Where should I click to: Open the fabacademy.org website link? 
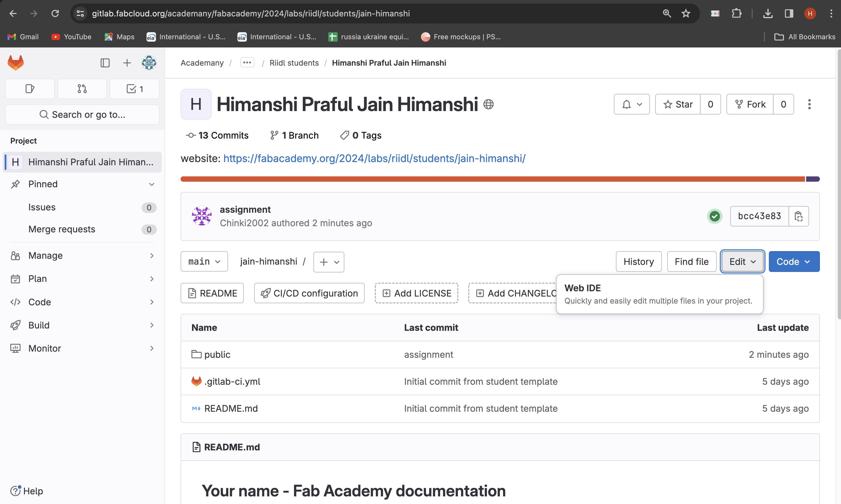tap(374, 159)
